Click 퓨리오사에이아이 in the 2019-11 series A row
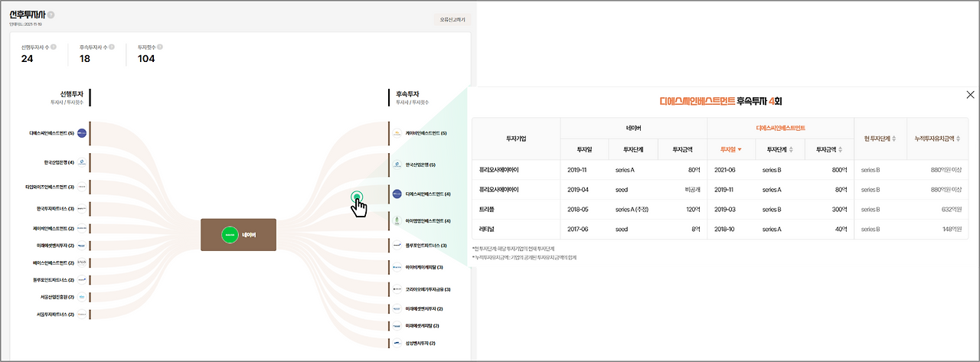Viewport: 980px width, 362px height. [499, 170]
